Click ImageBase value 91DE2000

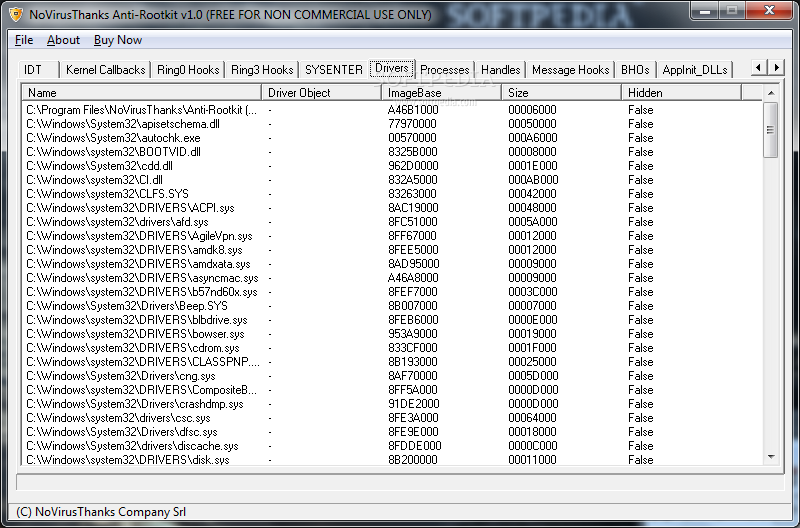pyautogui.click(x=413, y=404)
